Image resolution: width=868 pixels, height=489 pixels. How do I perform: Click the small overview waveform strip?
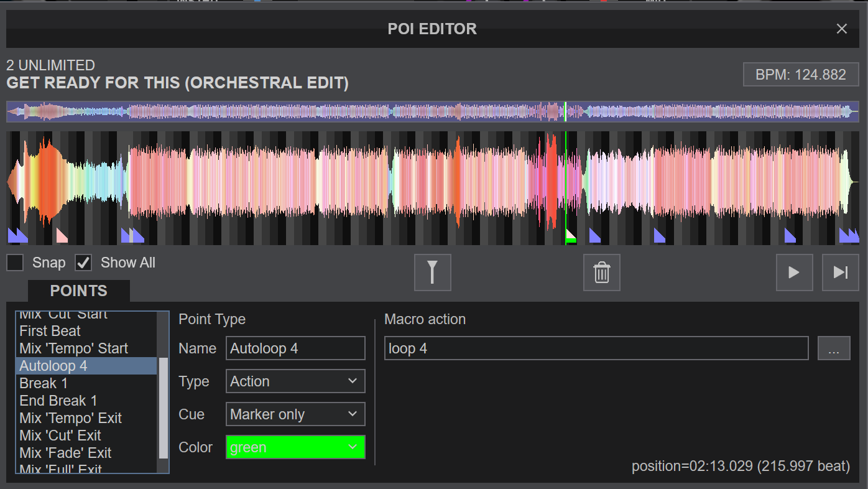[x=433, y=111]
